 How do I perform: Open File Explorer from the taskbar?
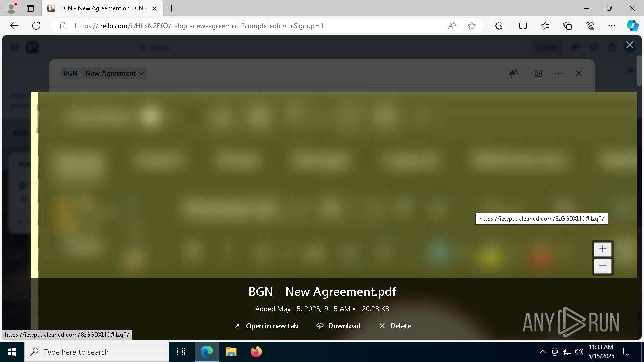231,352
